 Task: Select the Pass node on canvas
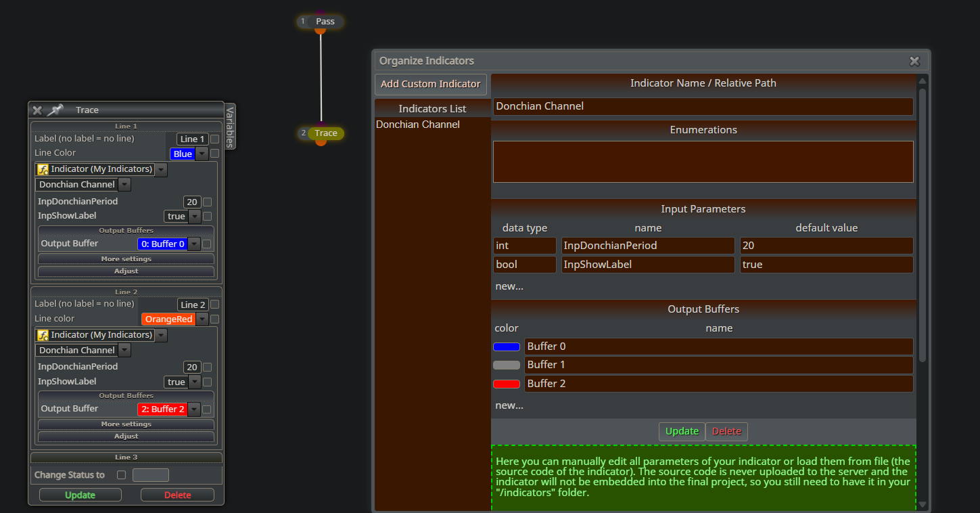coord(321,22)
